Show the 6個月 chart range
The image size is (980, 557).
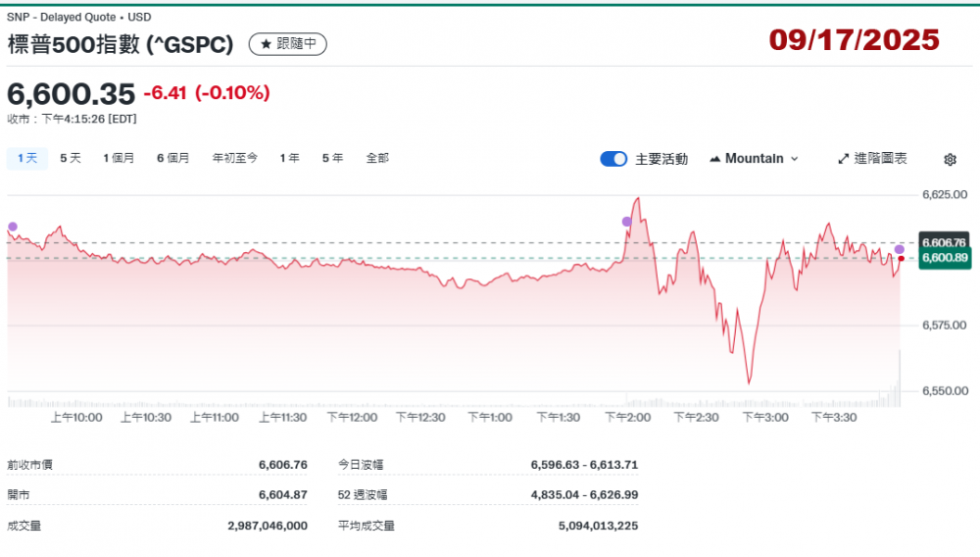click(173, 158)
